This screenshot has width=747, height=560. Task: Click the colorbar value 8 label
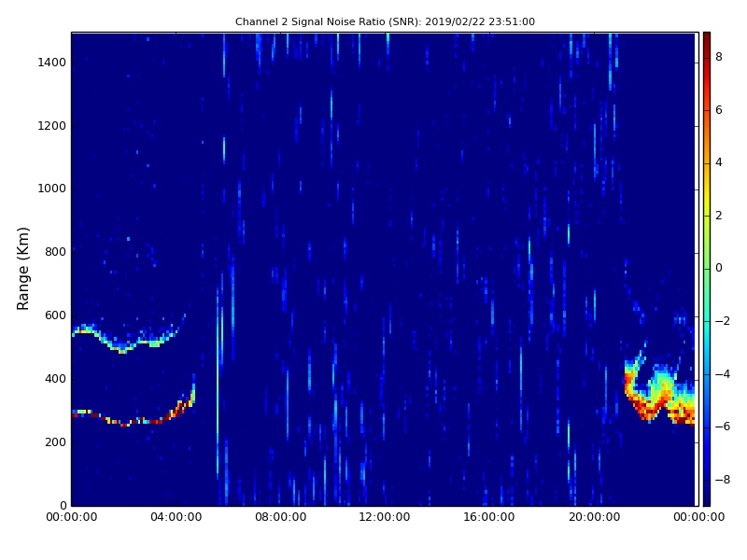pos(719,57)
